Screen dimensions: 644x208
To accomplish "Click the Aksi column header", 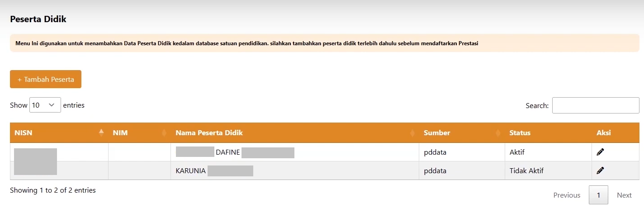I will 604,133.
